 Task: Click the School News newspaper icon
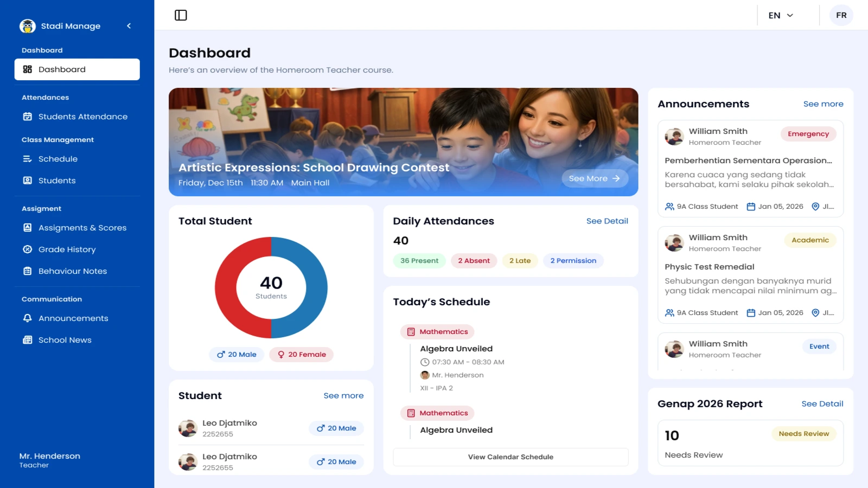click(28, 340)
